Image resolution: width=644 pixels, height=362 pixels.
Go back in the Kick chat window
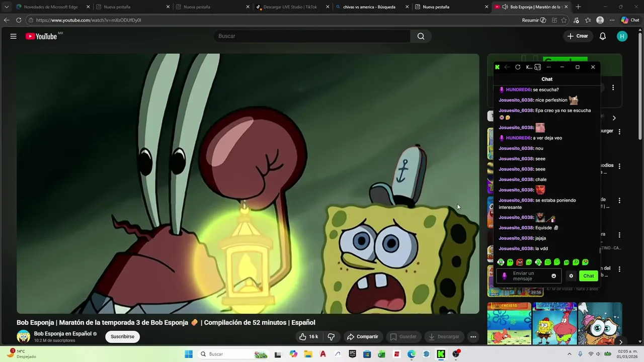click(507, 67)
